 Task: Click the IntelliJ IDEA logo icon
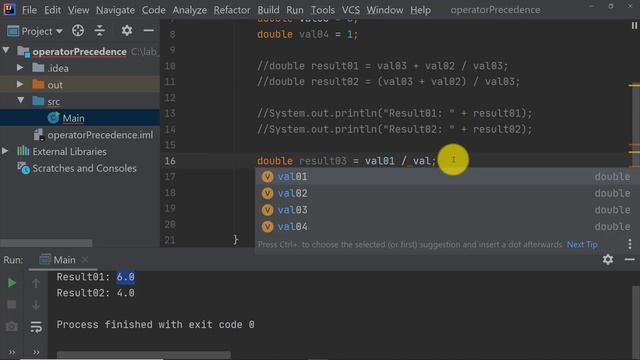coord(9,9)
